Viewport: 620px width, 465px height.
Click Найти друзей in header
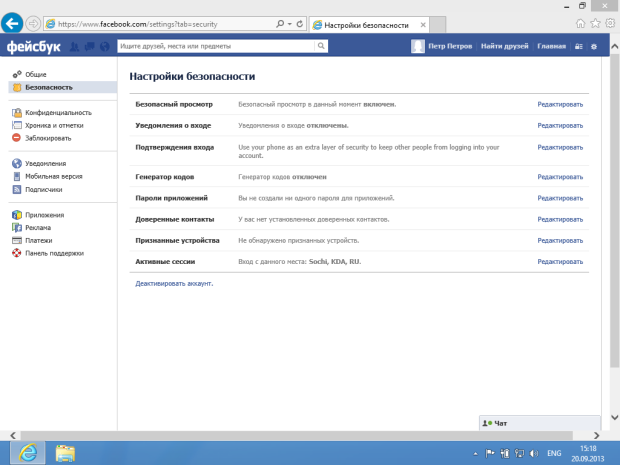click(505, 46)
